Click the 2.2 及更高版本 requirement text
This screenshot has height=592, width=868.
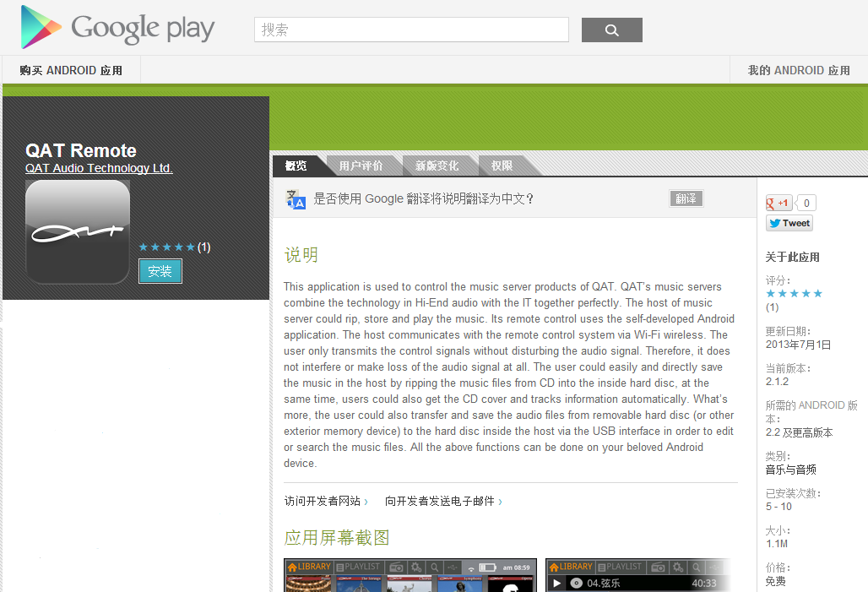point(800,433)
